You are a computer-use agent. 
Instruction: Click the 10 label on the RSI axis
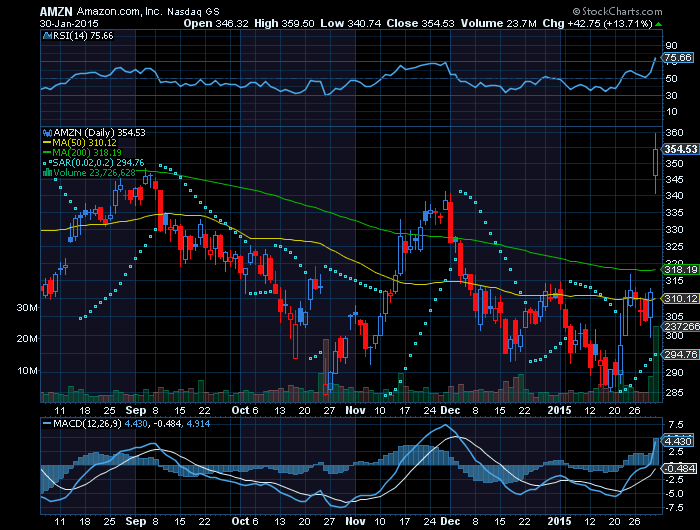pyautogui.click(x=671, y=112)
